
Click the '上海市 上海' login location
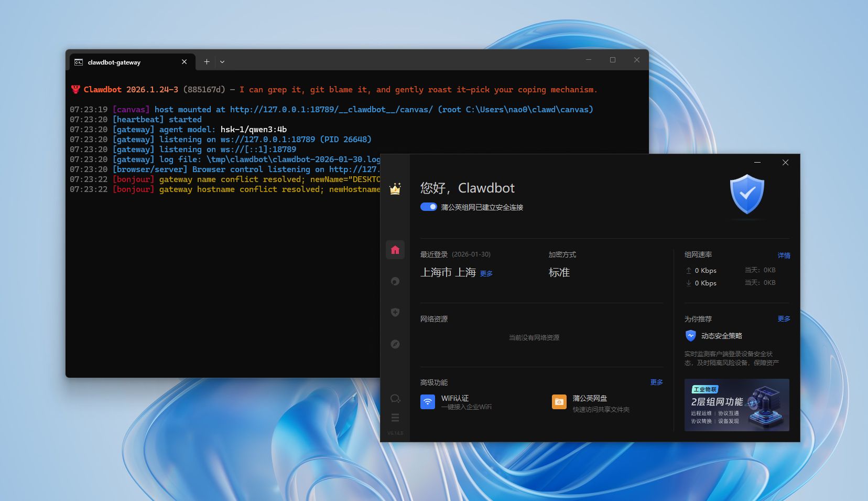(448, 272)
